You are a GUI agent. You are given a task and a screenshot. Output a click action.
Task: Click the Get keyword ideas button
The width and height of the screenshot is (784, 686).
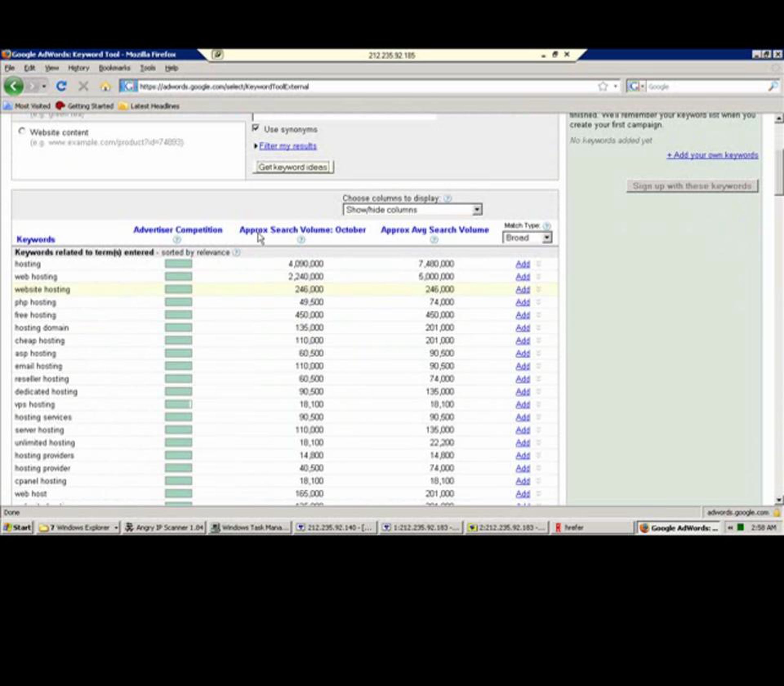tap(293, 167)
